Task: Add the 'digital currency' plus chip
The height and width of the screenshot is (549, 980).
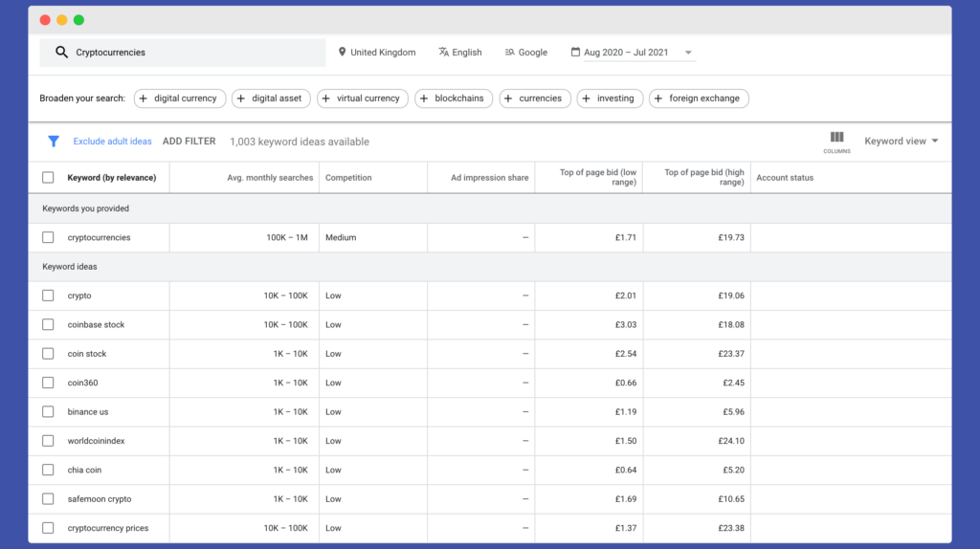Action: click(x=180, y=99)
